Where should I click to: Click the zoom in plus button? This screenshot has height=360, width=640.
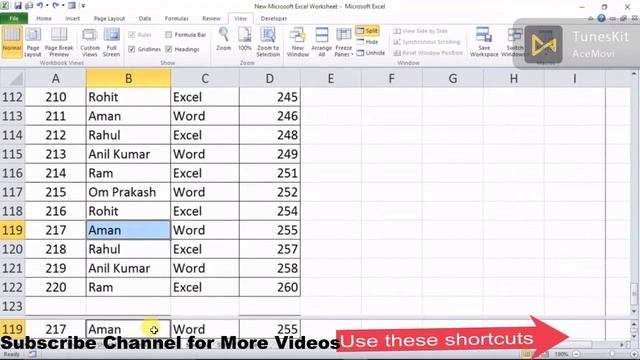tap(634, 354)
